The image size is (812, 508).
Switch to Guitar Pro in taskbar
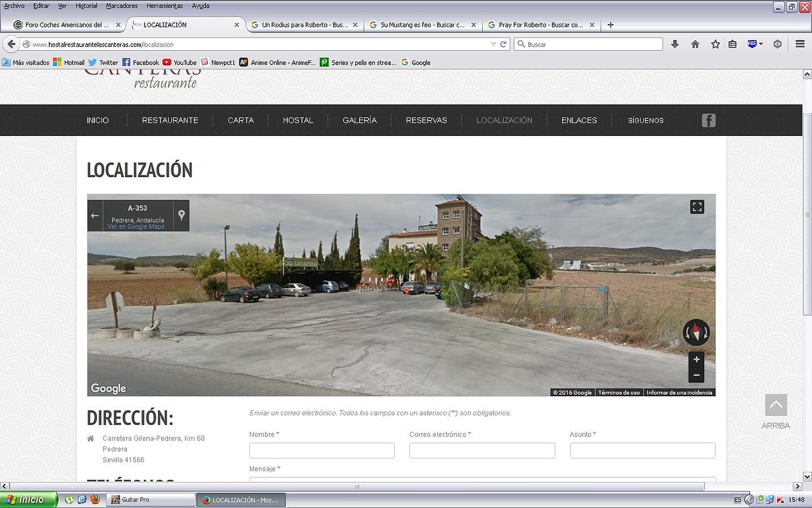150,500
